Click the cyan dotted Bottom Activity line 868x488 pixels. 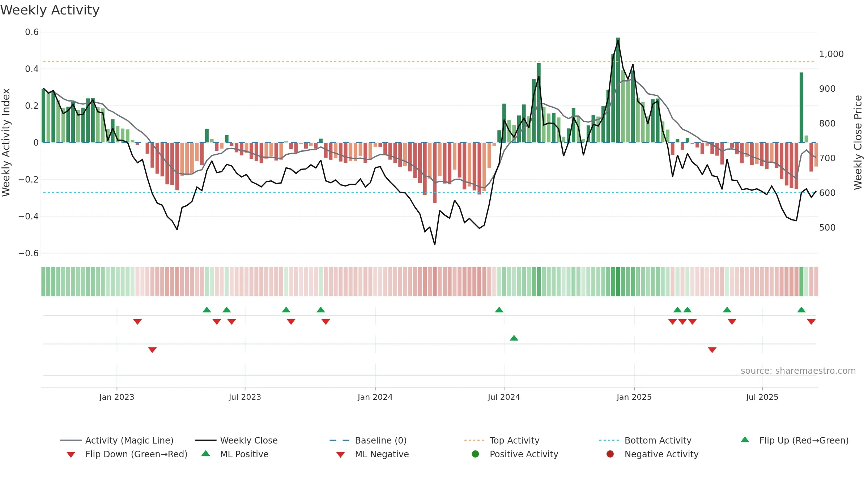pos(430,192)
